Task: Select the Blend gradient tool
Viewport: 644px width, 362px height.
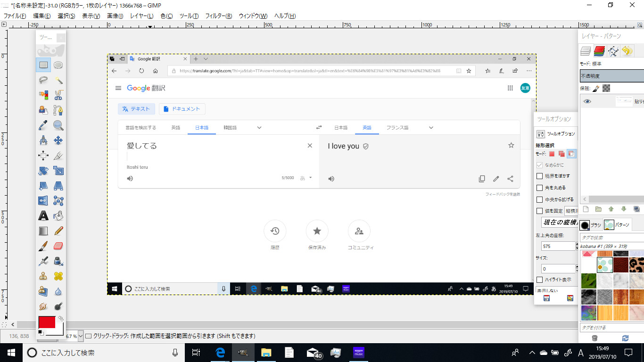Action: coord(43,231)
